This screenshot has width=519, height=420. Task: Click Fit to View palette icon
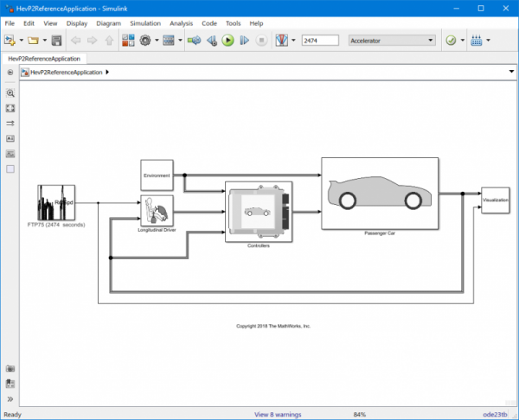10,108
